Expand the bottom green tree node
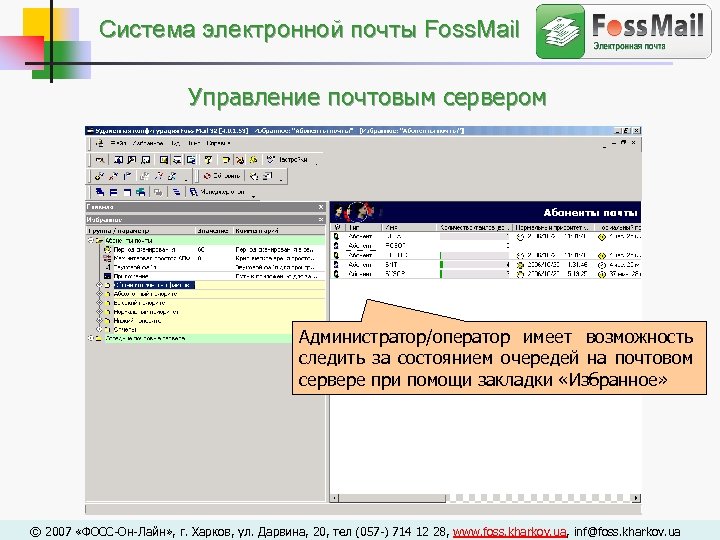The width and height of the screenshot is (720, 540). tap(90, 338)
